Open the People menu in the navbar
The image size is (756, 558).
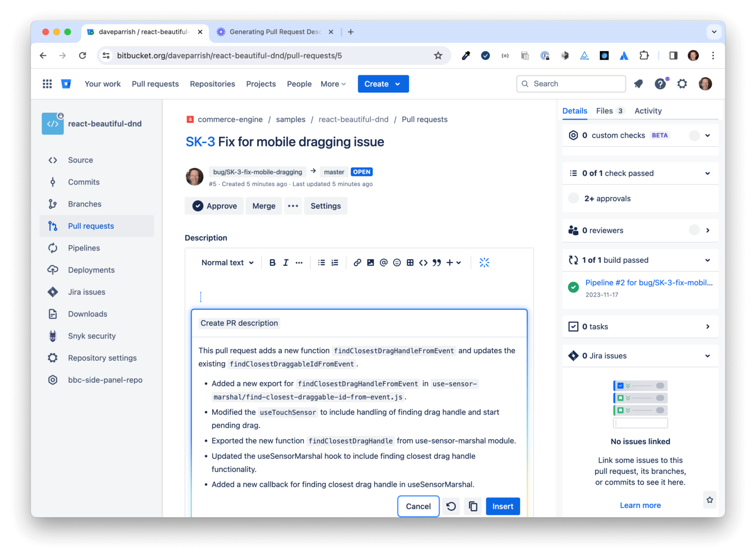tap(299, 84)
